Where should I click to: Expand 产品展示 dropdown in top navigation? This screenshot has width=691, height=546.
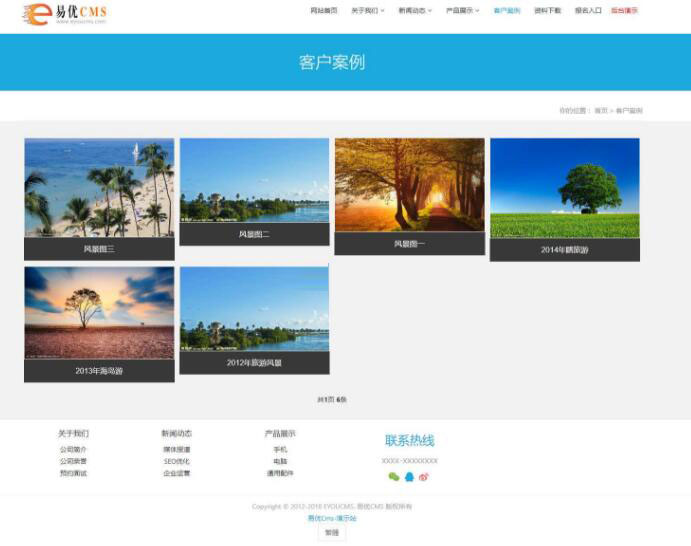tap(463, 11)
